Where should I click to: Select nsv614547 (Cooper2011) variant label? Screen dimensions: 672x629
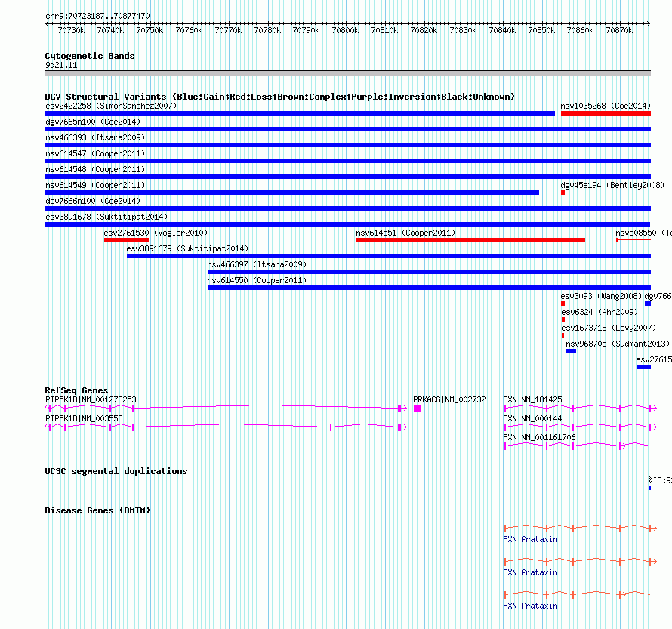95,153
